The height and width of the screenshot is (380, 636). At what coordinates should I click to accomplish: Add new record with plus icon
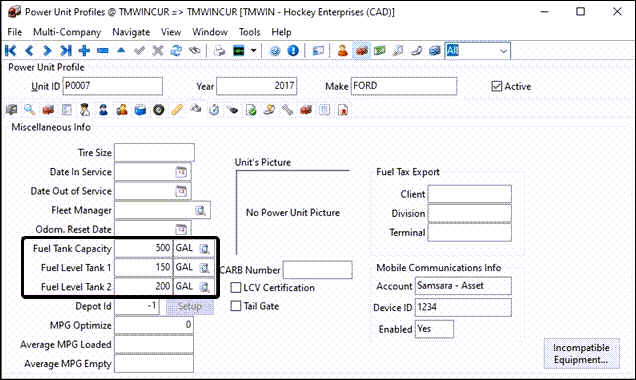84,51
